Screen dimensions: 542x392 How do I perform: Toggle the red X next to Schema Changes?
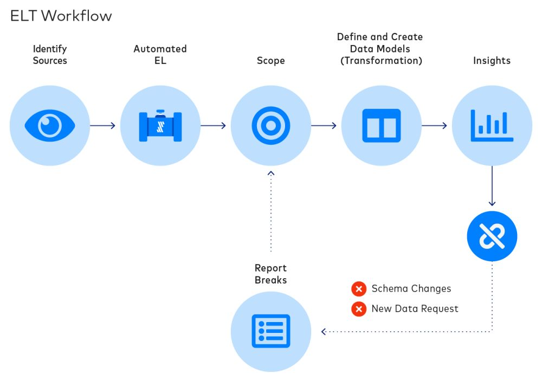point(358,288)
